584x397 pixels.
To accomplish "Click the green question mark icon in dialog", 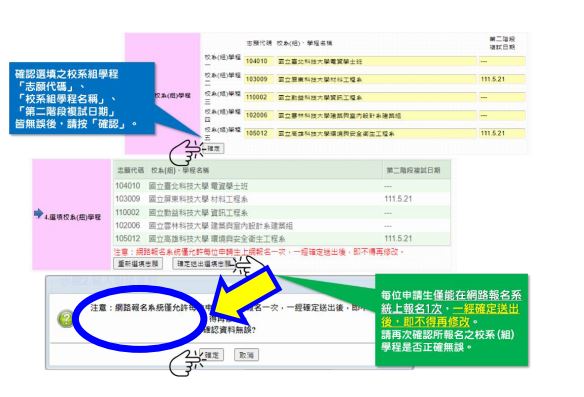I will point(66,319).
